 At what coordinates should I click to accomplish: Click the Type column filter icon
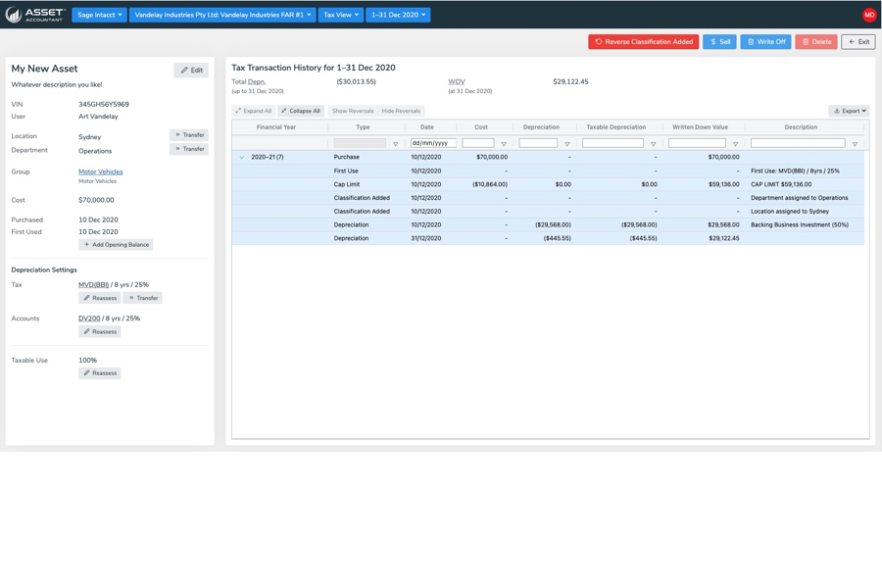[396, 144]
